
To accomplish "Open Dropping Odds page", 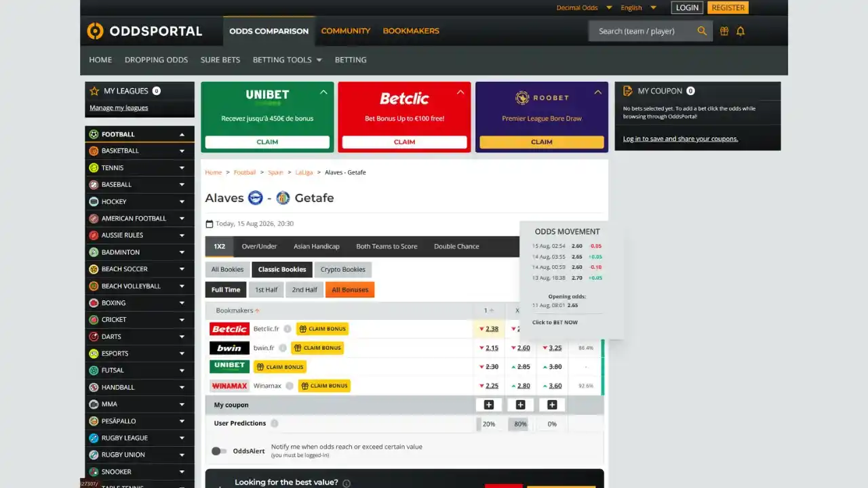I will click(x=156, y=60).
